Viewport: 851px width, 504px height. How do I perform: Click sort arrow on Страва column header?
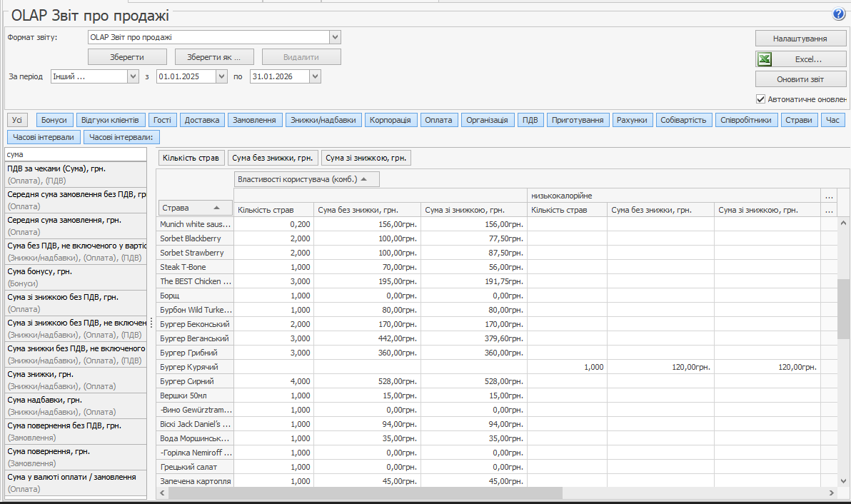click(x=216, y=208)
